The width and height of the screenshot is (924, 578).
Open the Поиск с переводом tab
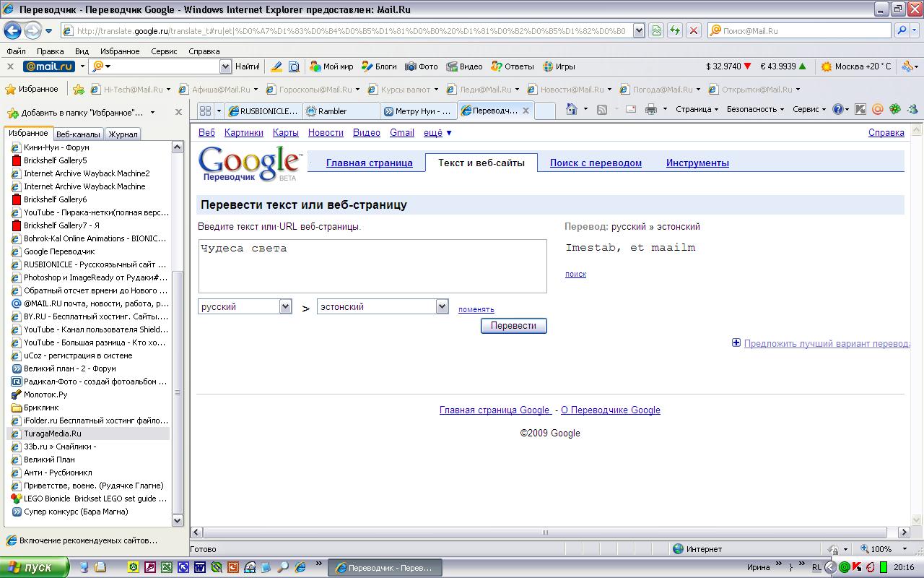click(596, 163)
